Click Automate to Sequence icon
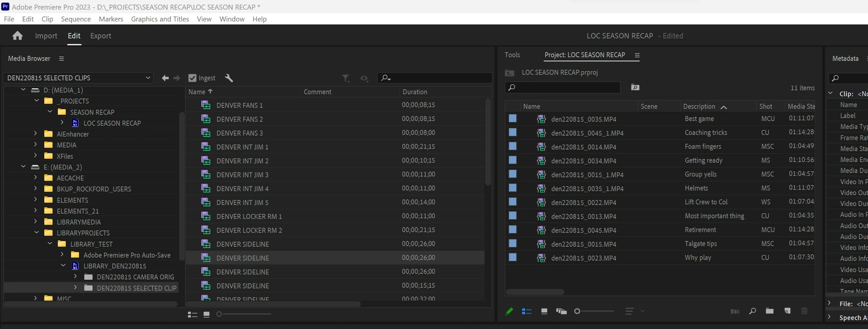 (735, 311)
